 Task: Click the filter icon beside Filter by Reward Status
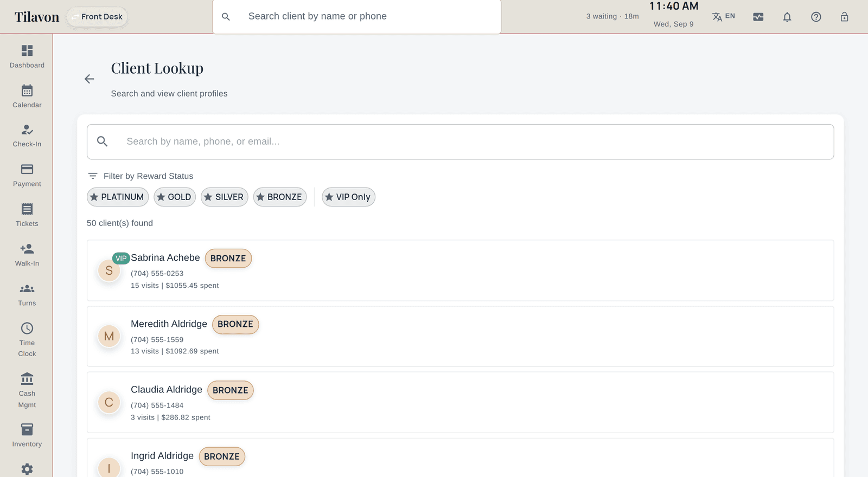pyautogui.click(x=93, y=176)
